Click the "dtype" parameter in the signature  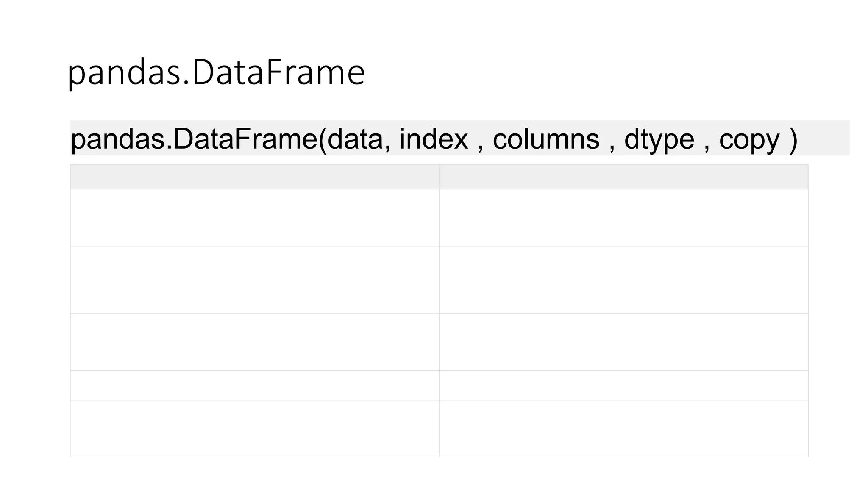659,139
